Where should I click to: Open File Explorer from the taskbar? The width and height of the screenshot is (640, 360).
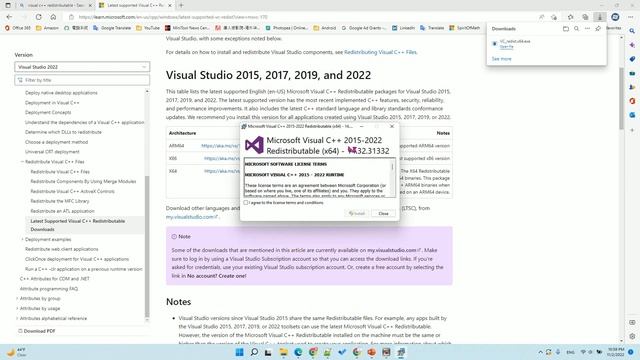pyautogui.click(x=283, y=352)
